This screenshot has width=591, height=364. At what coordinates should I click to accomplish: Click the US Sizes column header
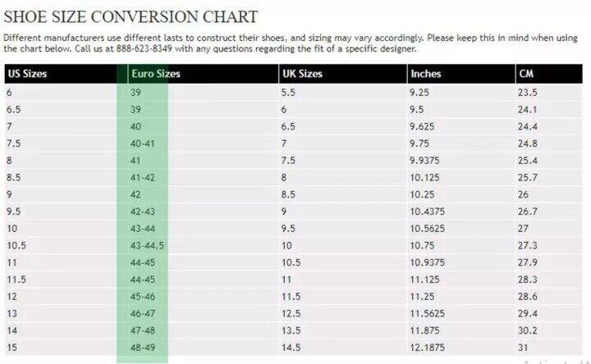click(27, 74)
